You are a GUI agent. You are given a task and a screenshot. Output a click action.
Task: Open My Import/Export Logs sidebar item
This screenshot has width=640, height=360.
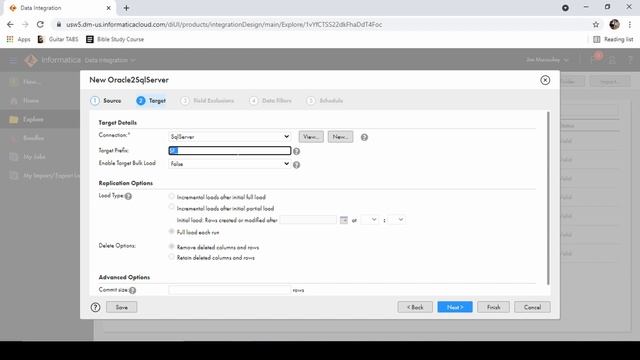pyautogui.click(x=45, y=176)
